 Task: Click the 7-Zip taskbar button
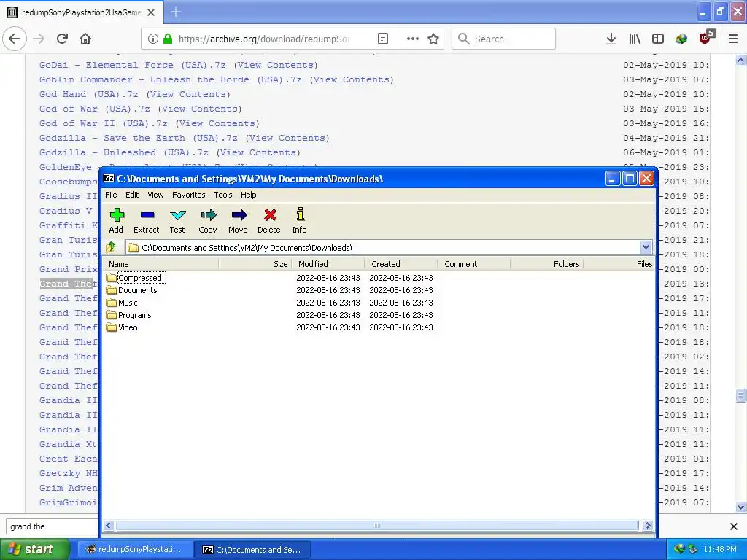pyautogui.click(x=253, y=550)
